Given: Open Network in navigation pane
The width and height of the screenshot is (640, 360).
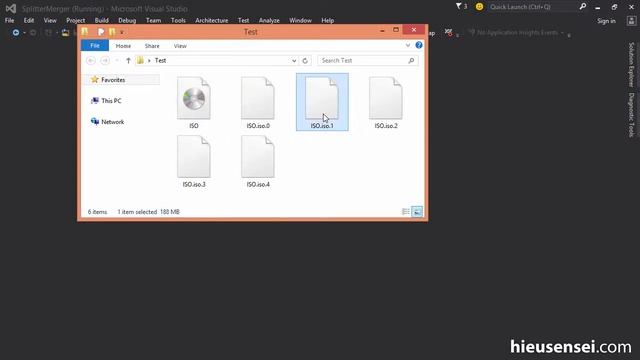Looking at the screenshot, I should click(108, 122).
